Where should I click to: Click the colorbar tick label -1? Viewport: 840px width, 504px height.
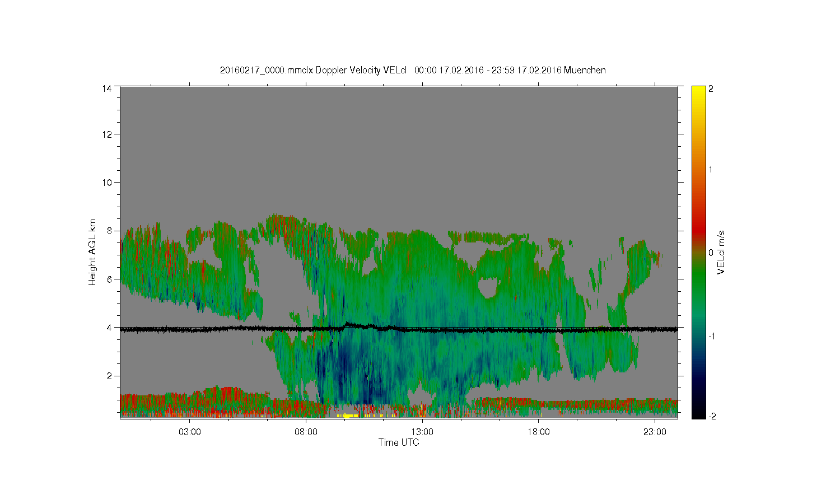[x=712, y=335]
